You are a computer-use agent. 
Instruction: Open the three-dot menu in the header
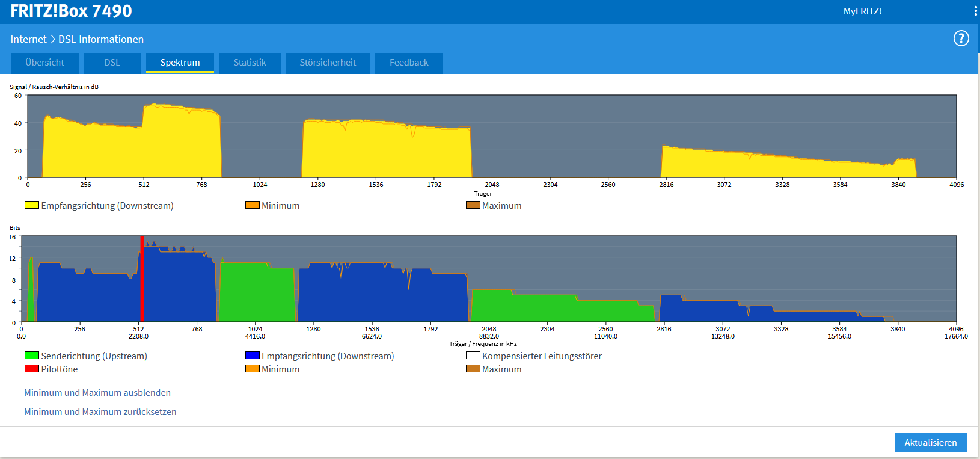(975, 11)
